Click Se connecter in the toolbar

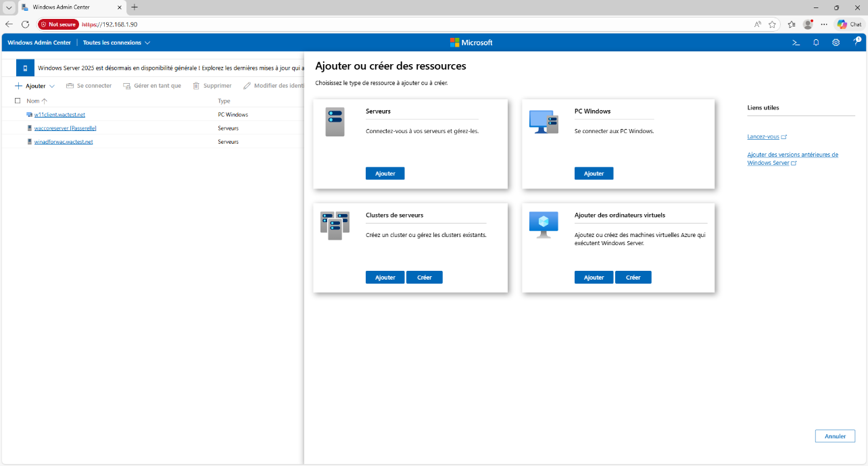click(x=89, y=86)
